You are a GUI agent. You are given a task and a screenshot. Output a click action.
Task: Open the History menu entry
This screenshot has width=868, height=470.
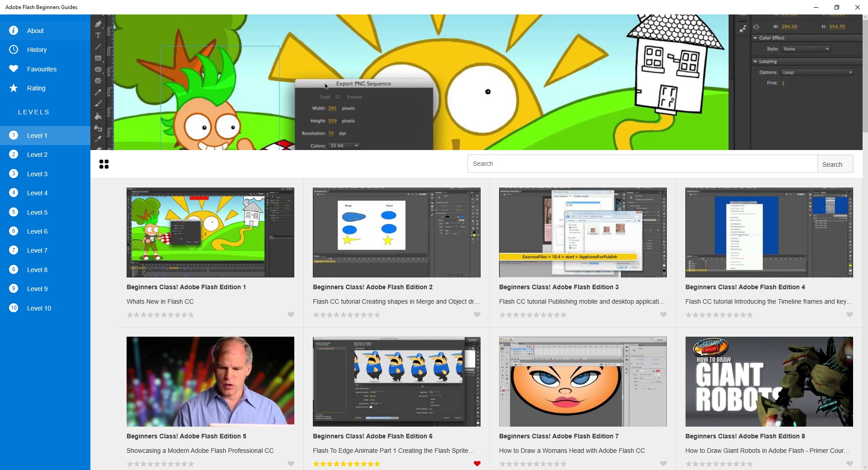pyautogui.click(x=45, y=50)
